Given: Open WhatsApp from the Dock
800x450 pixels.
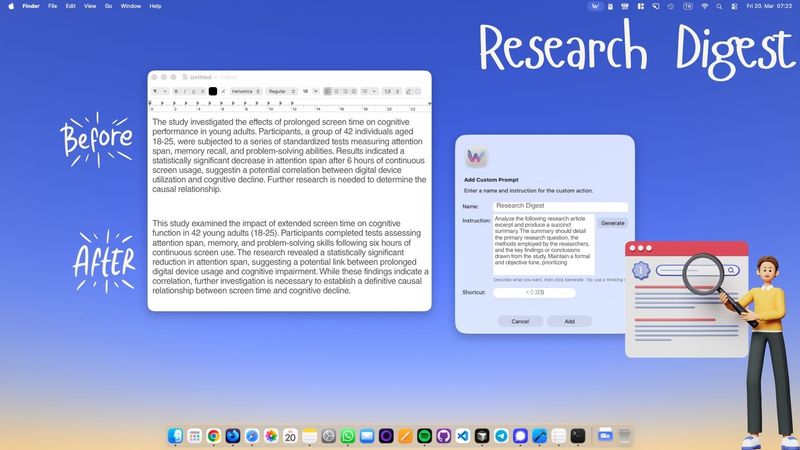Looking at the screenshot, I should point(348,436).
